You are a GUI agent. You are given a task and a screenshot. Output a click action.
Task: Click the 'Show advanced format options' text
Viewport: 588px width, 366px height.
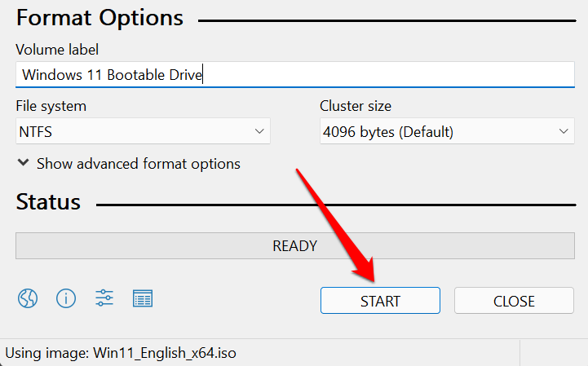pos(138,164)
